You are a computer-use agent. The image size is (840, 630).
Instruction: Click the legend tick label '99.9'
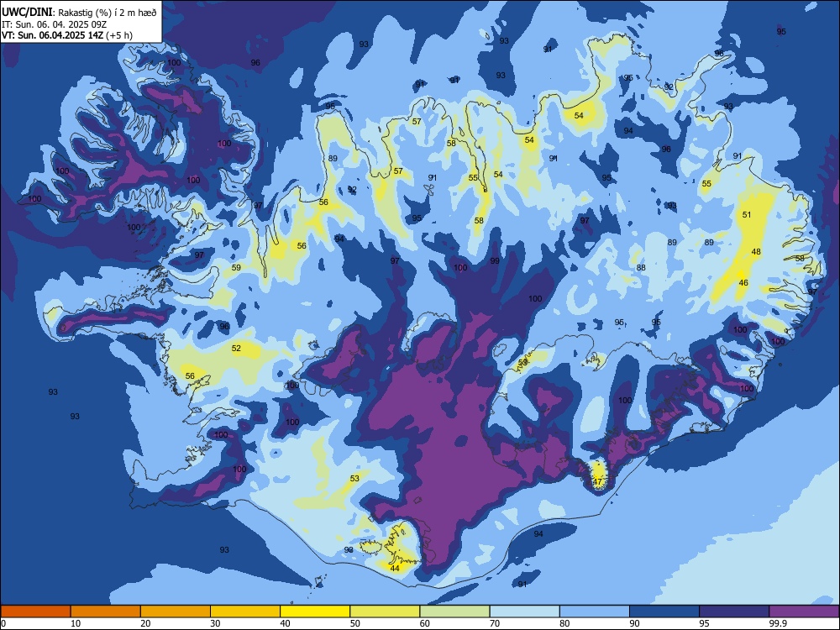pyautogui.click(x=777, y=623)
